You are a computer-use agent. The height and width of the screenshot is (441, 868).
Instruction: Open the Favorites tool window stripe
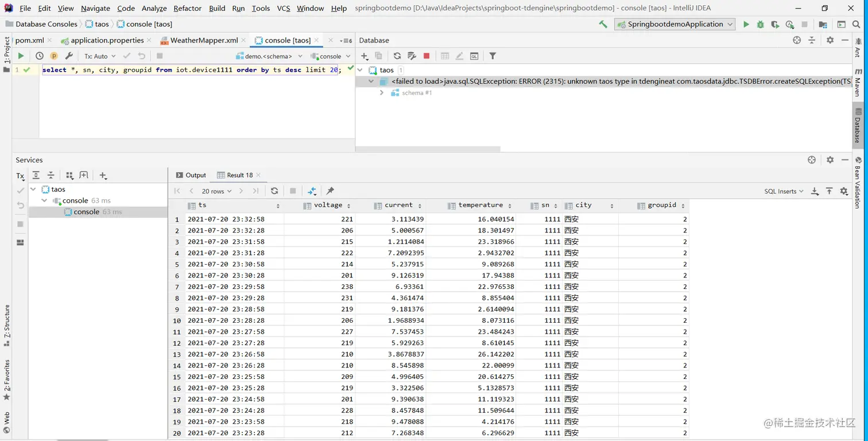coord(7,380)
